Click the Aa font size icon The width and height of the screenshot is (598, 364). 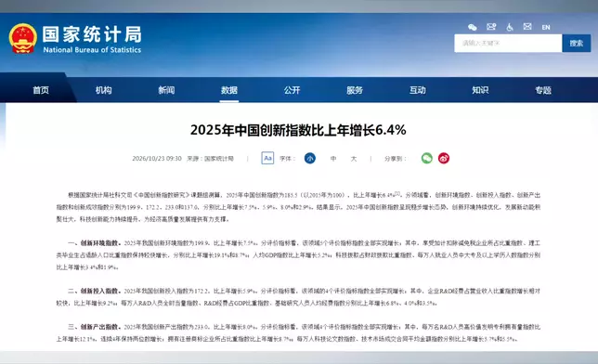tap(267, 158)
